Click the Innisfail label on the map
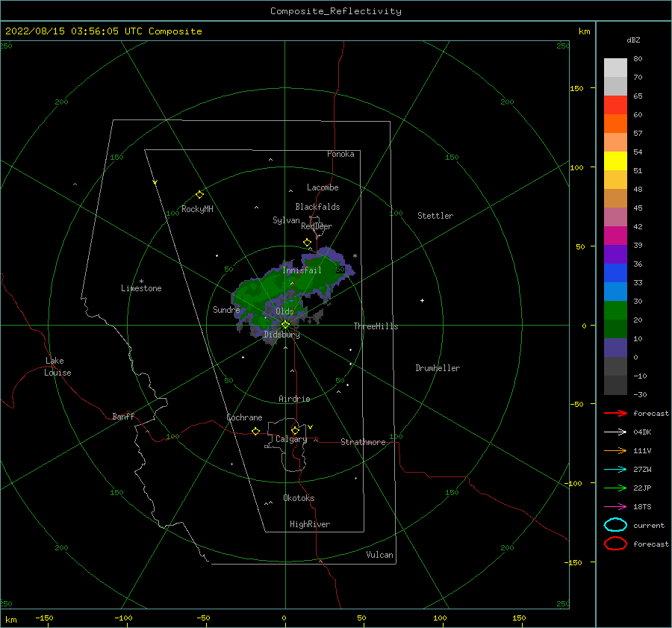This screenshot has height=628, width=672. pyautogui.click(x=302, y=270)
